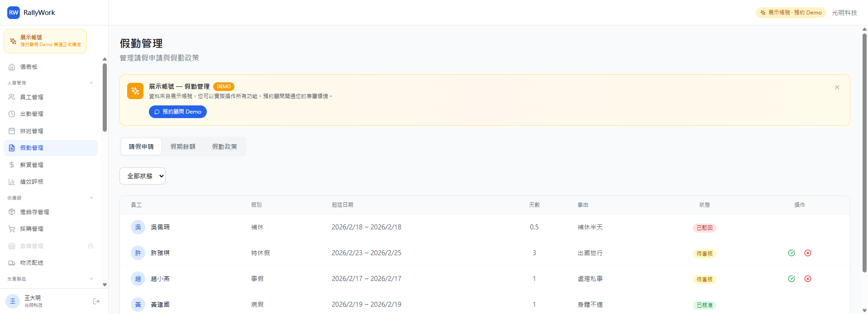The image size is (868, 314).
Task: Collapse the 供應鏈 sidebar section
Action: click(x=91, y=198)
